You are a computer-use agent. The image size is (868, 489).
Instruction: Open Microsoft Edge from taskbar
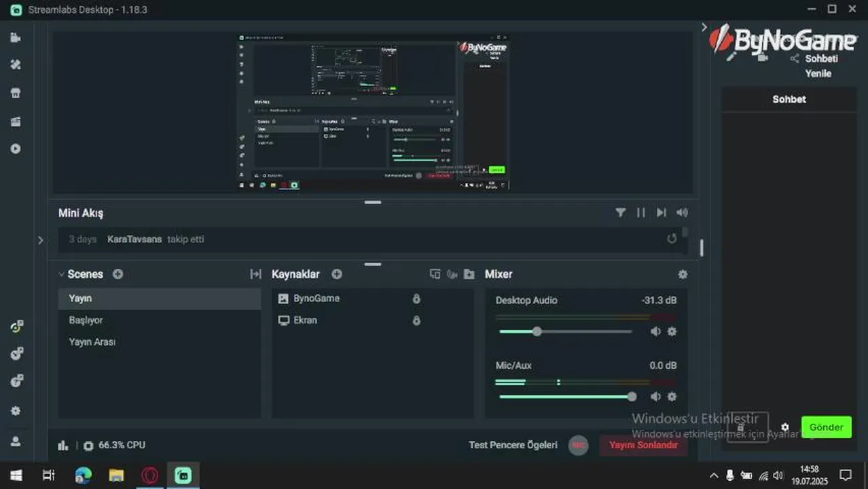(83, 475)
